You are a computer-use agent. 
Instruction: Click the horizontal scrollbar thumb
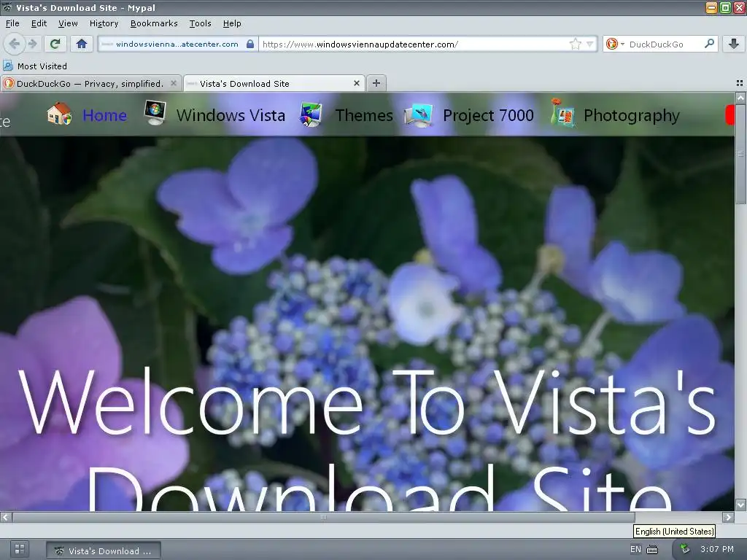click(323, 517)
